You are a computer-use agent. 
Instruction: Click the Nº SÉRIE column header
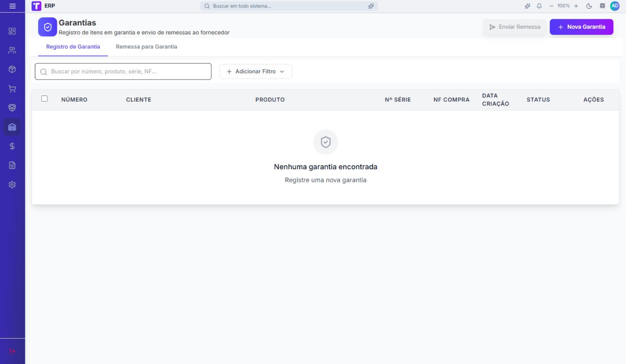(x=398, y=100)
